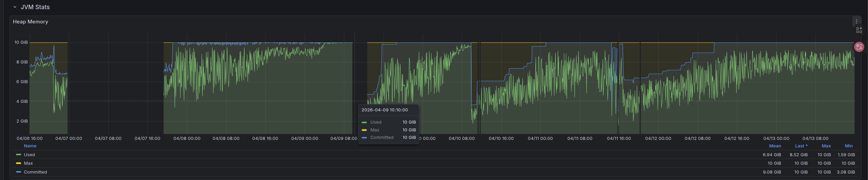Screen dimensions: 868x180
Task: Open the Heap Memory panel title
Action: pos(30,22)
